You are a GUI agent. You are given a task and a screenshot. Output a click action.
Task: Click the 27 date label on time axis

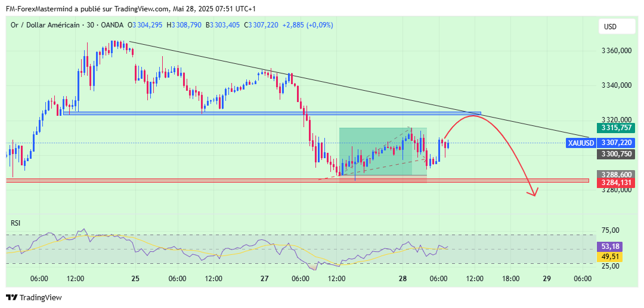(x=264, y=278)
